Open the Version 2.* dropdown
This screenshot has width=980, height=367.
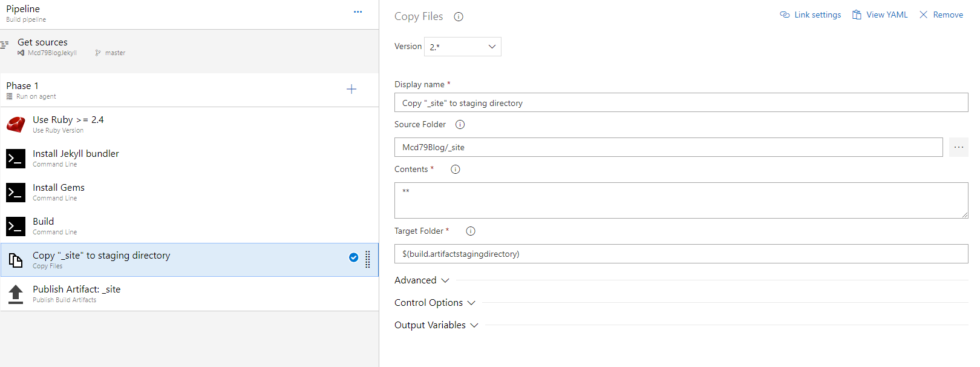[x=463, y=47]
